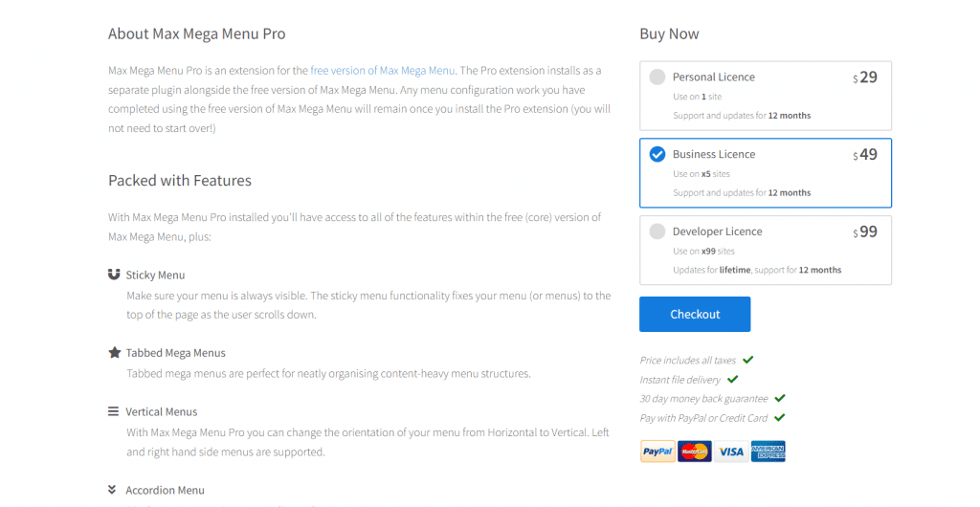Click the MasterCard payment icon

[694, 452]
